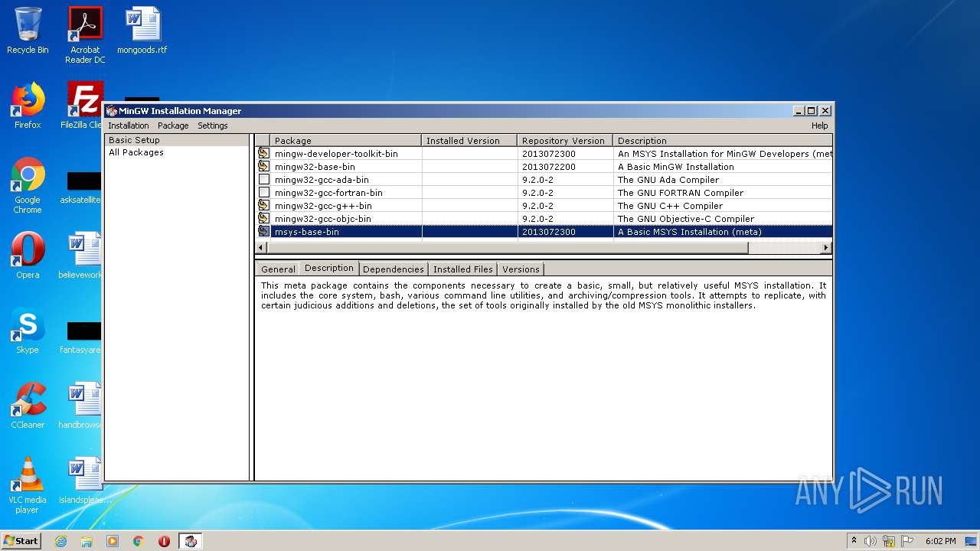The image size is (980, 551).
Task: Switch to the Installed Files tab
Action: (462, 269)
